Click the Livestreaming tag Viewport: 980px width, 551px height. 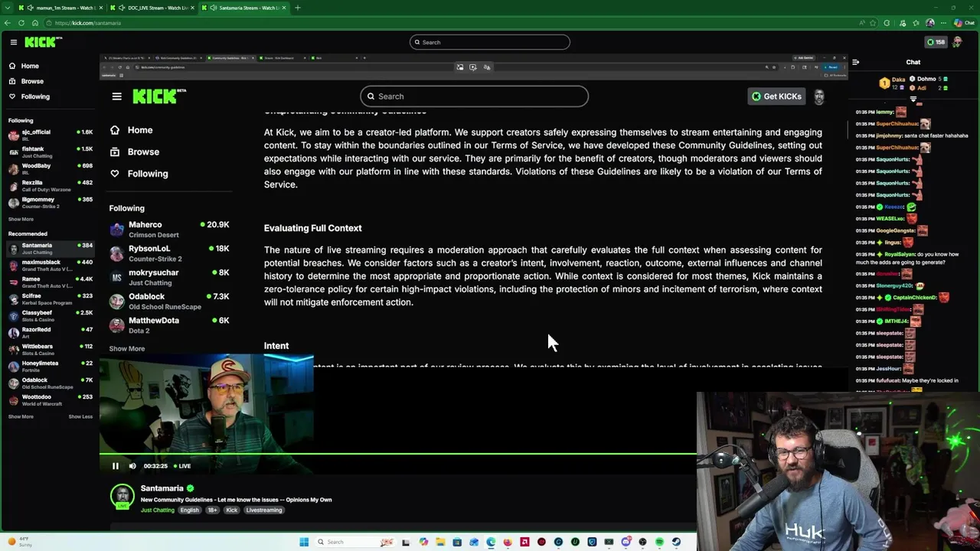[263, 510]
